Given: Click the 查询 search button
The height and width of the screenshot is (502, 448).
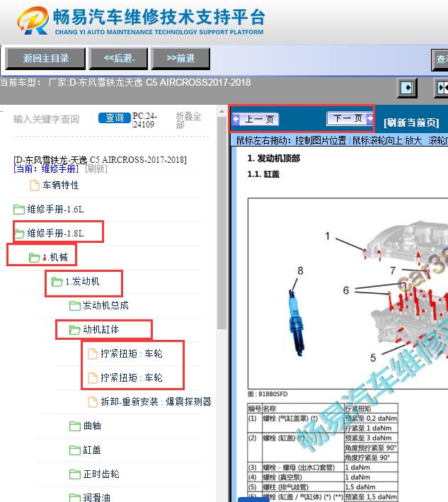Looking at the screenshot, I should click(114, 118).
